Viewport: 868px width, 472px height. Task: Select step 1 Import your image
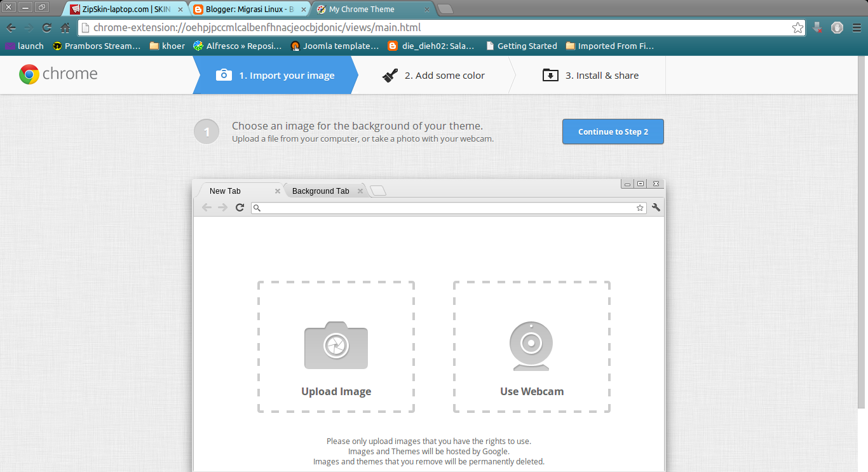coord(275,75)
